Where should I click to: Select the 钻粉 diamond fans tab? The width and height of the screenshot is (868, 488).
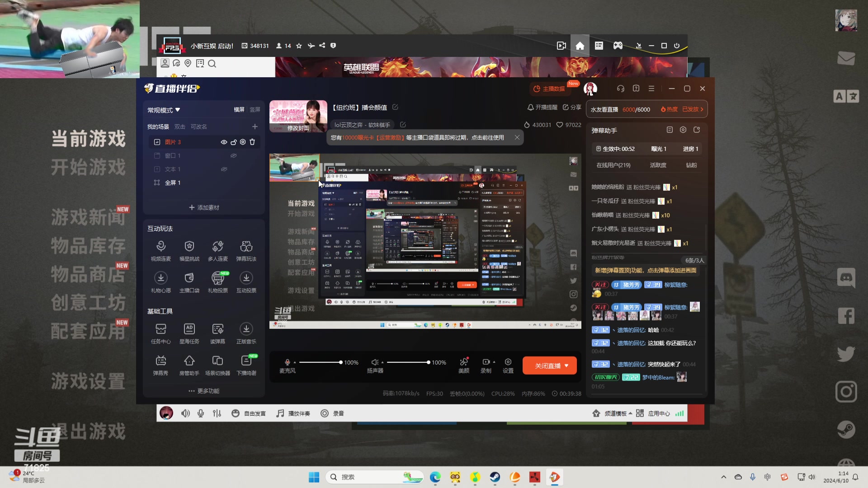pos(691,165)
